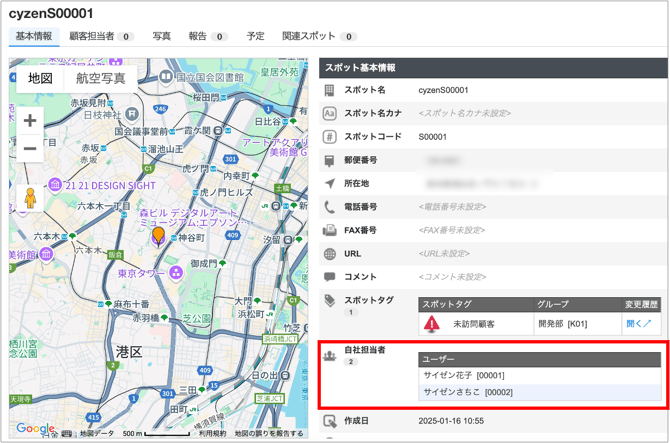Switch map to 地図 view
Image resolution: width=670 pixels, height=443 pixels.
pyautogui.click(x=40, y=78)
